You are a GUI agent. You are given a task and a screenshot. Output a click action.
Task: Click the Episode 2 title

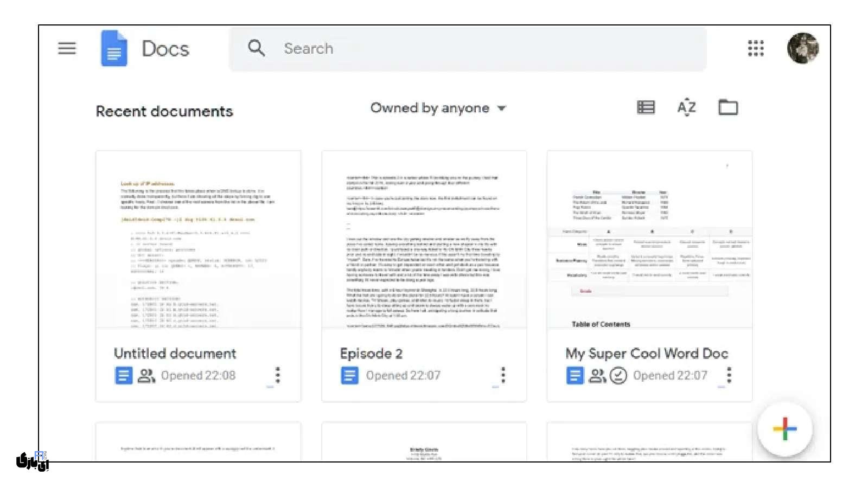pos(371,354)
